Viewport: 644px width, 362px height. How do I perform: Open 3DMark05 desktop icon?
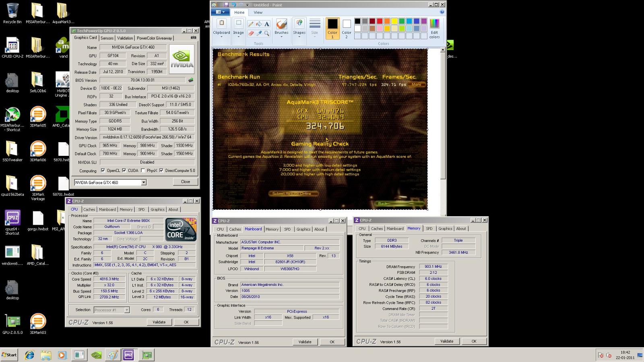38,117
